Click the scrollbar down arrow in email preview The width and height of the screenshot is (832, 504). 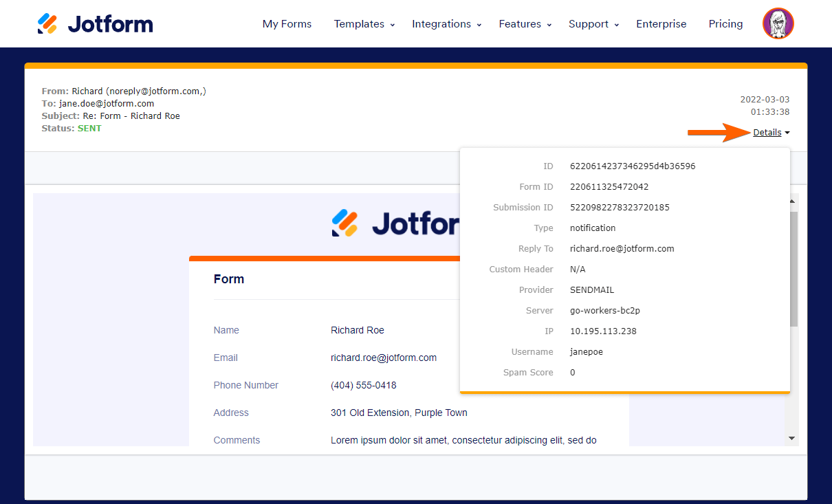tap(791, 438)
